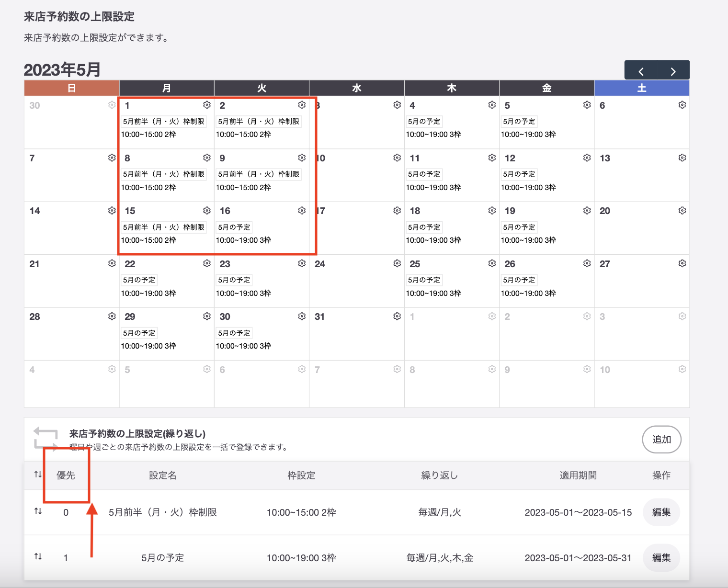Open gear settings for May 29
The height and width of the screenshot is (588, 728).
207,316
